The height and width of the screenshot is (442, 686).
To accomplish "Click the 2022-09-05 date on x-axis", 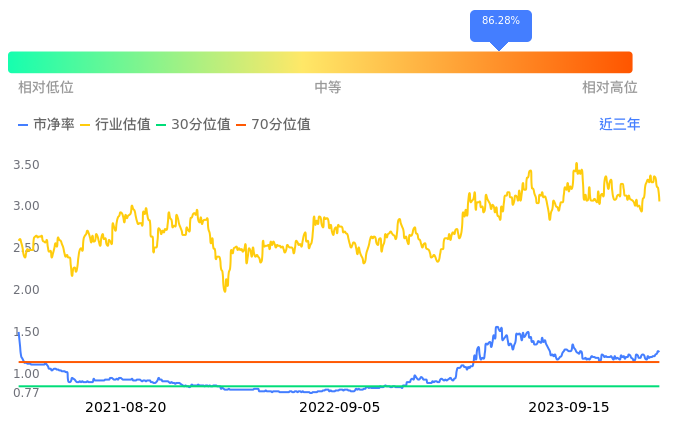I will tap(340, 407).
